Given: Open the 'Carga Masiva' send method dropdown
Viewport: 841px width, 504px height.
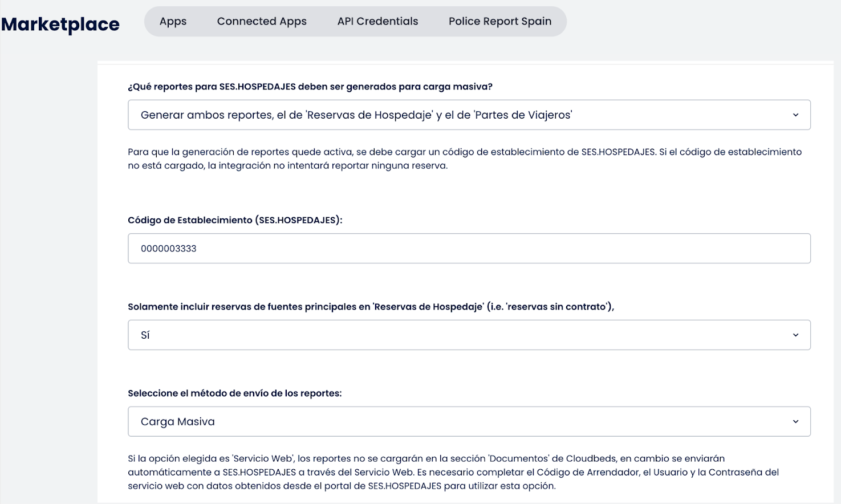Looking at the screenshot, I should click(x=469, y=422).
